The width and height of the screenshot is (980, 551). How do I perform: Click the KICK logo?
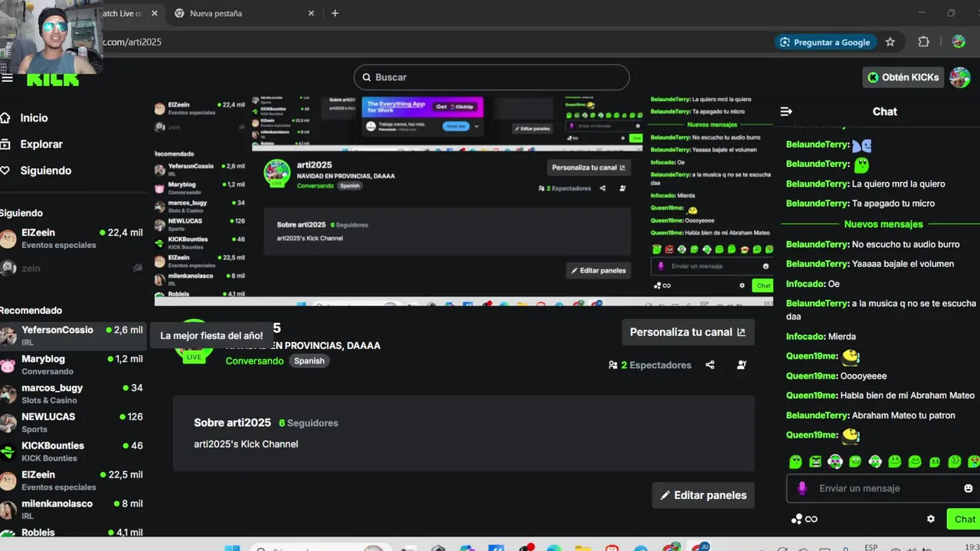(53, 80)
